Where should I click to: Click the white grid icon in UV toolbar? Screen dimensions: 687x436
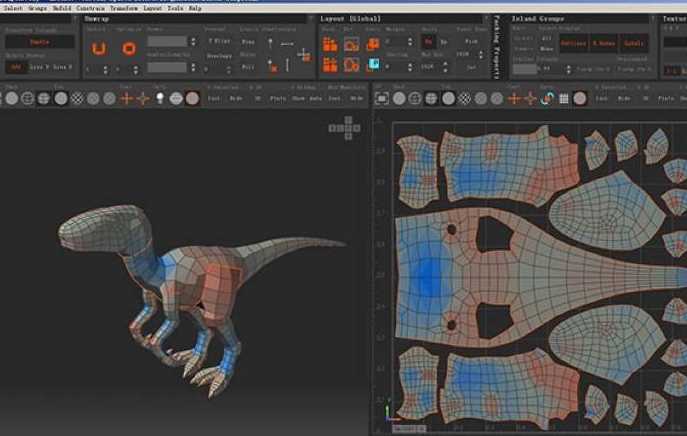(564, 99)
